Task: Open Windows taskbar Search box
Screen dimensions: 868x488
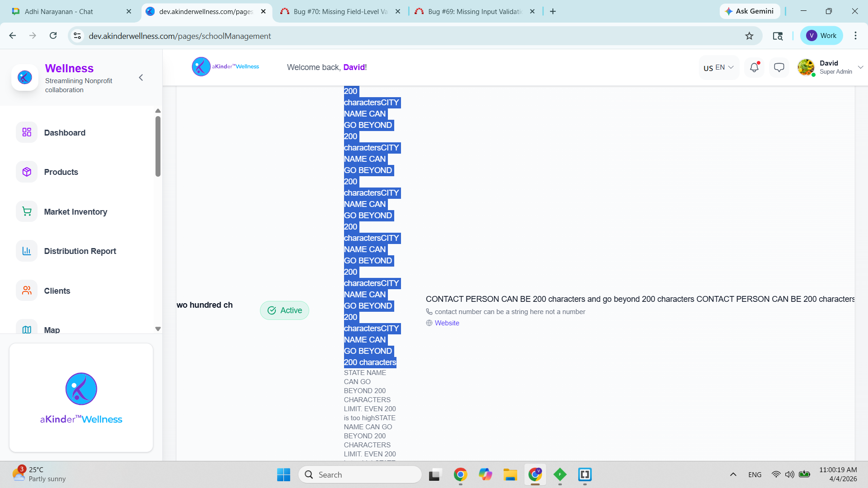Action: [360, 474]
